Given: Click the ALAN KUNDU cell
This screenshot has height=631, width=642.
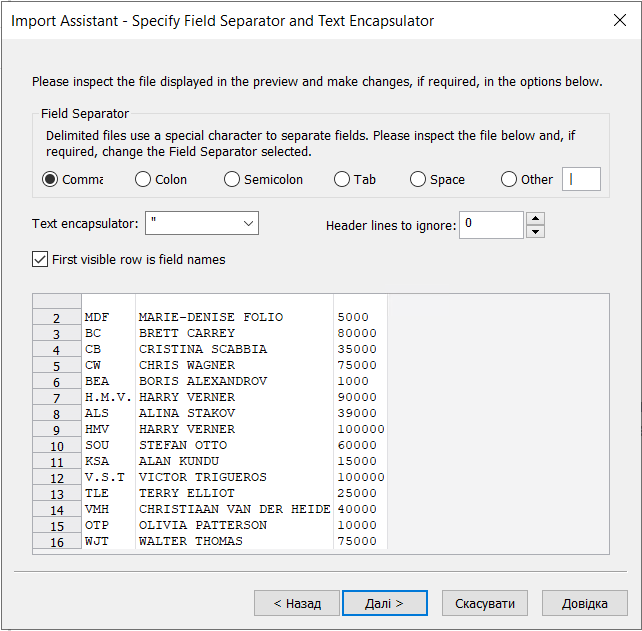Looking at the screenshot, I should pyautogui.click(x=234, y=461).
